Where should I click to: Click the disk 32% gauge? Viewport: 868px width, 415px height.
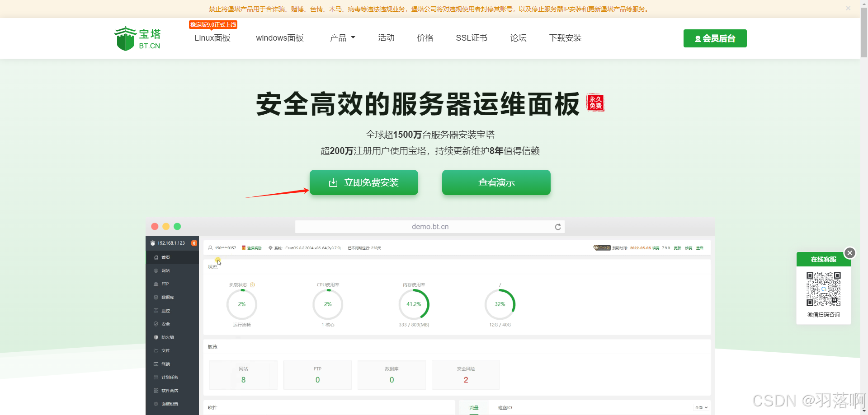[500, 304]
